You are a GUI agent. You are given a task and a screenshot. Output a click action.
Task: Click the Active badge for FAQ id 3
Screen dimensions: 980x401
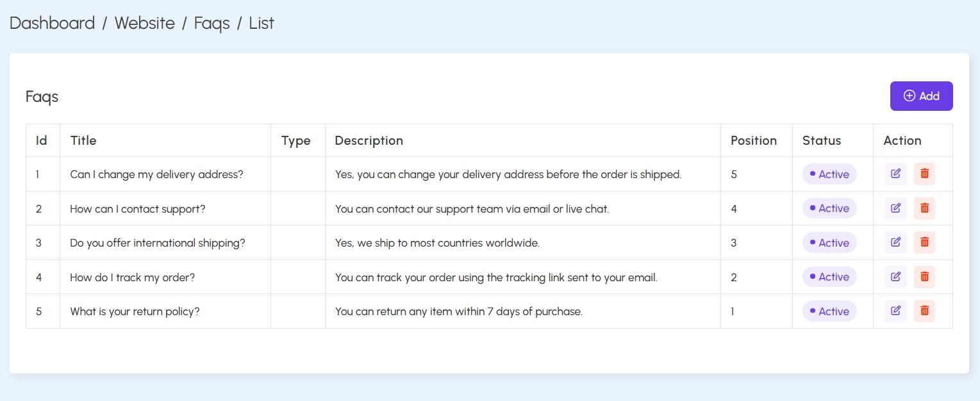829,243
